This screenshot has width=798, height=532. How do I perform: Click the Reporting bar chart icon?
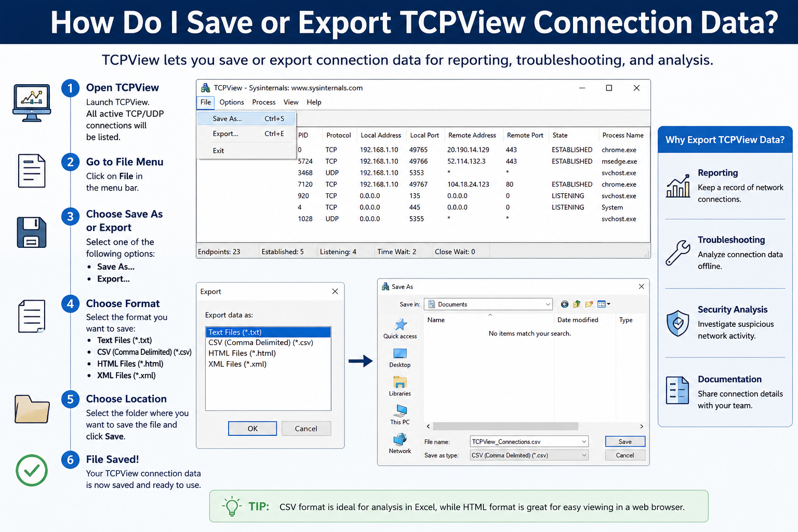(x=678, y=186)
